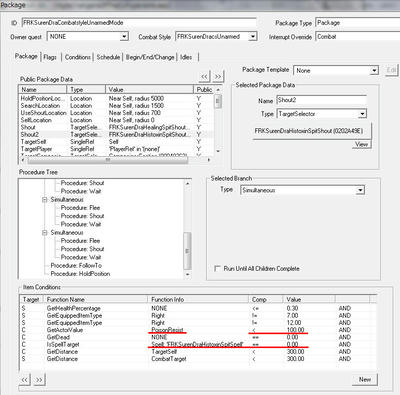400x395 pixels.
Task: Open the Package Template dropdown
Action: (374, 70)
